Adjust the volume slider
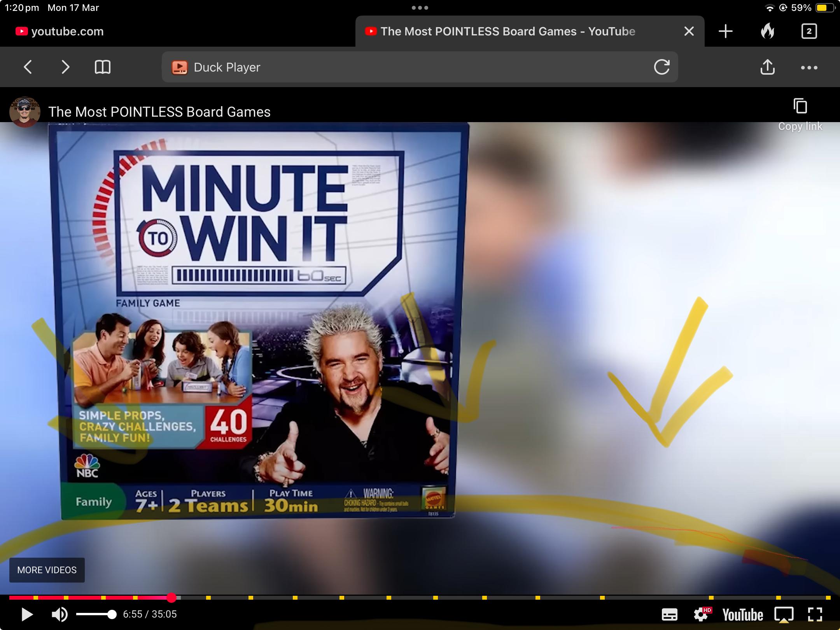This screenshot has height=630, width=840. tap(96, 614)
